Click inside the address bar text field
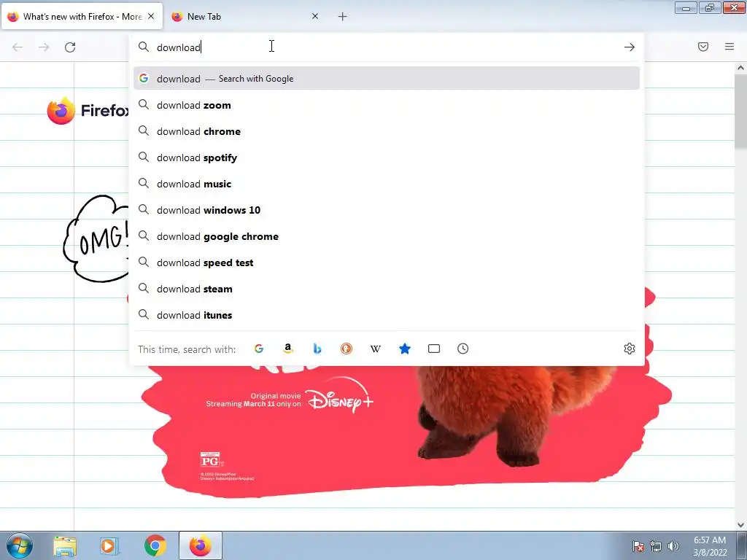 pyautogui.click(x=386, y=47)
